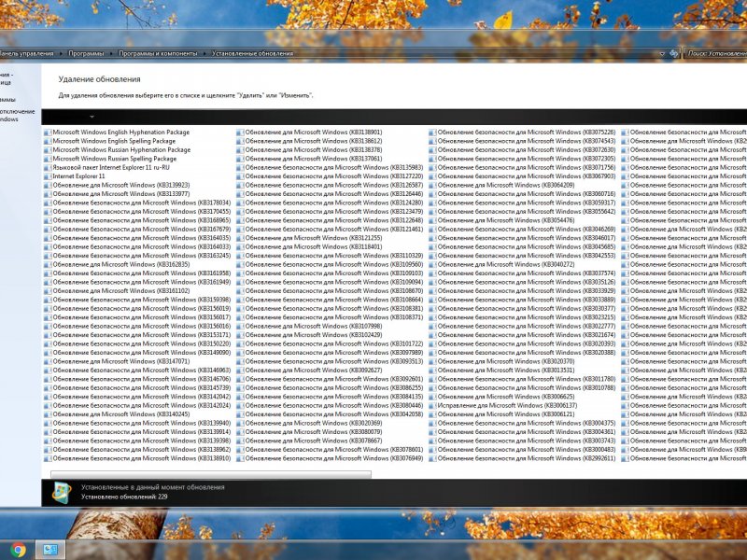Click the icon beside security update KB3135983
Viewport: 747px width, 560px height.
pyautogui.click(x=240, y=168)
